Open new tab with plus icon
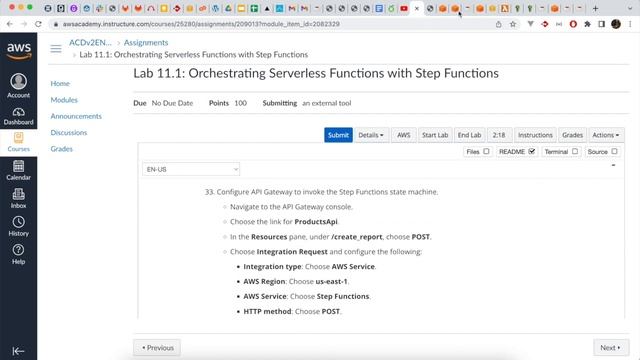Screen dimensions: 640x360 point(595,8)
